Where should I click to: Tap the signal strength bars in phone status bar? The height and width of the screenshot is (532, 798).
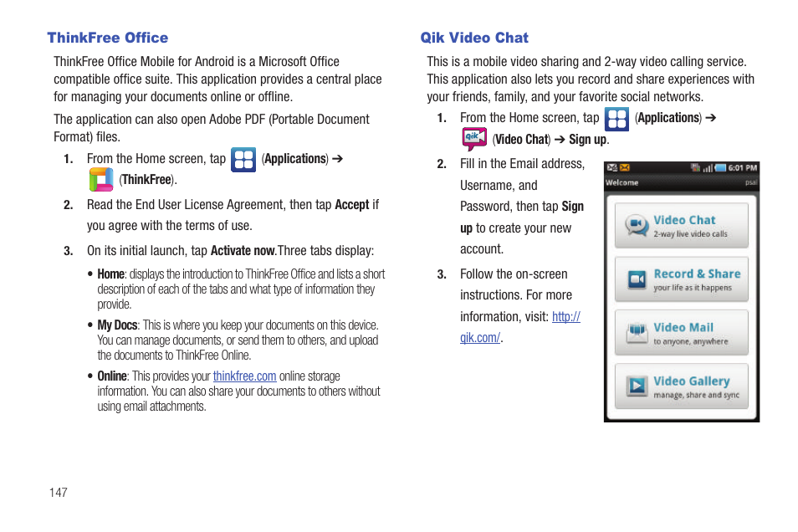(708, 168)
